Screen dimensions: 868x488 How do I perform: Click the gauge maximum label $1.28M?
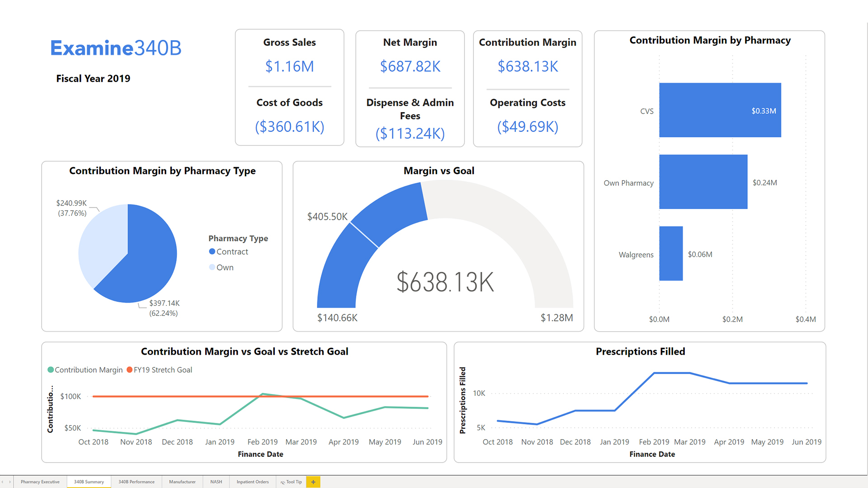pos(557,318)
